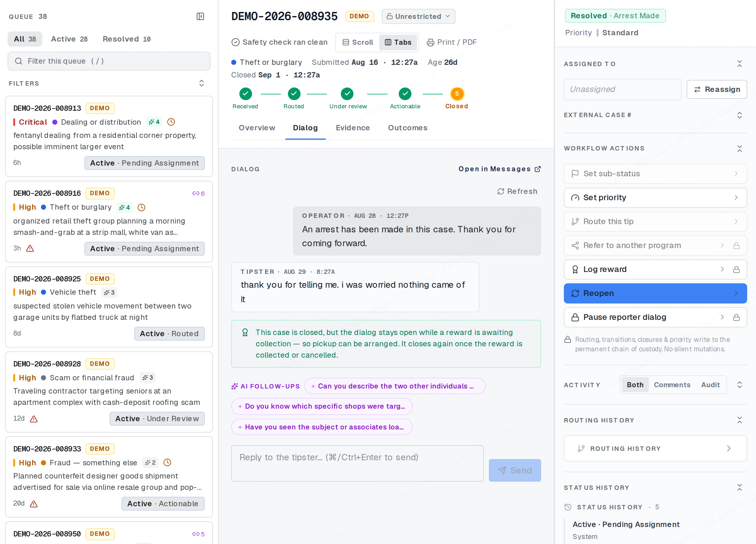
Task: Click the Send message button
Action: tap(515, 470)
